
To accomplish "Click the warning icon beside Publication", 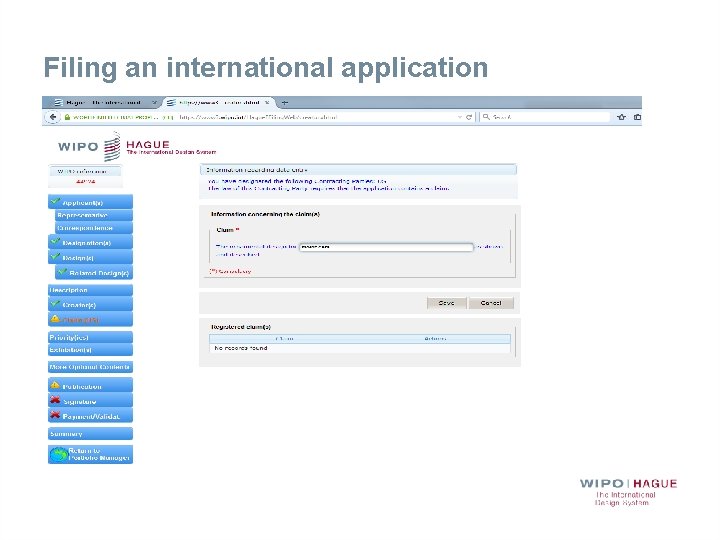I will point(55,386).
